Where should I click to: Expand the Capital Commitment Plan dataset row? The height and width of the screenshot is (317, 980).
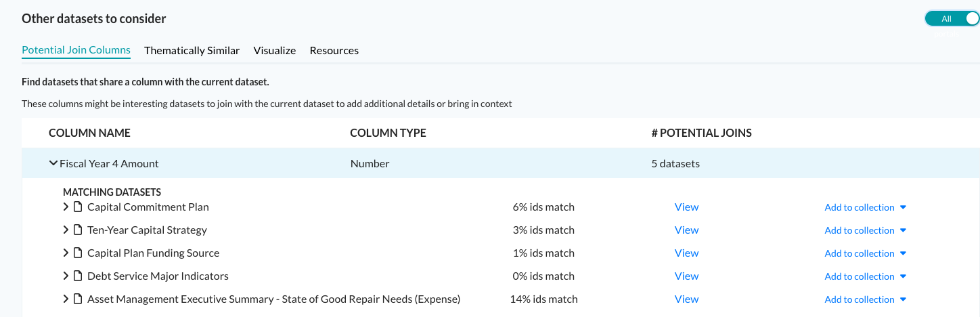[x=66, y=207]
